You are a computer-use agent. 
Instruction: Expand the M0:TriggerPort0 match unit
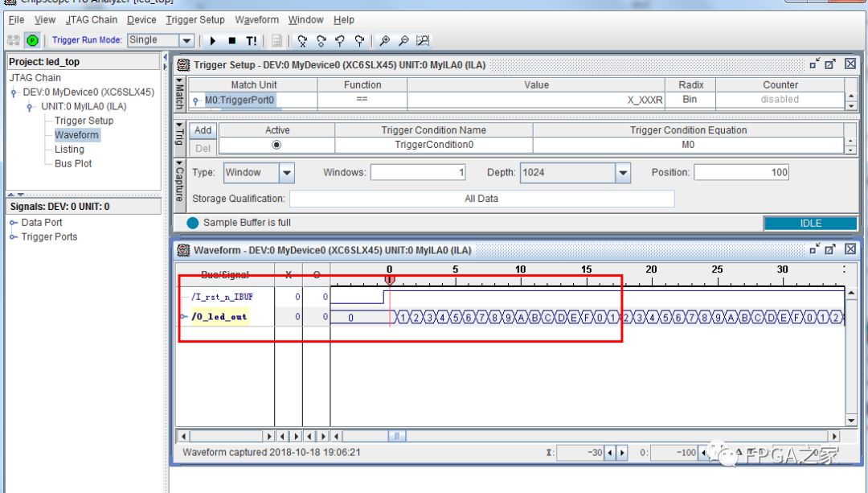pos(196,101)
